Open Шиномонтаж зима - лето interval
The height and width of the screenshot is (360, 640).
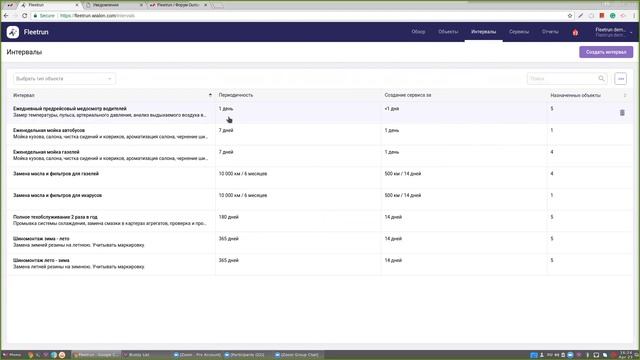[x=41, y=238]
